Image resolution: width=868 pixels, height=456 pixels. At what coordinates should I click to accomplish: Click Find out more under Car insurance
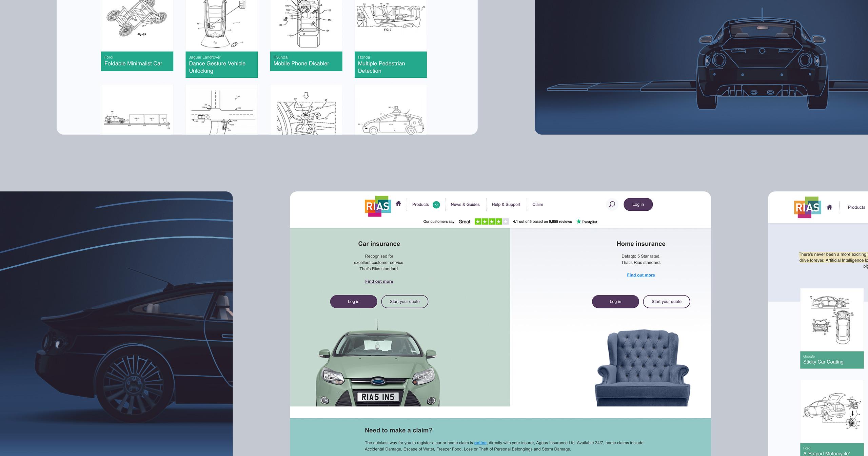click(378, 281)
